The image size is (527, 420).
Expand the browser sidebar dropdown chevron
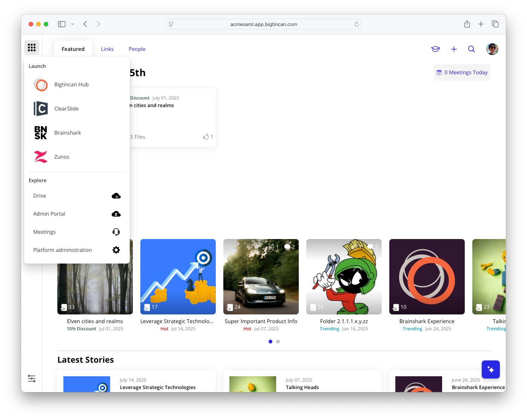click(x=73, y=24)
